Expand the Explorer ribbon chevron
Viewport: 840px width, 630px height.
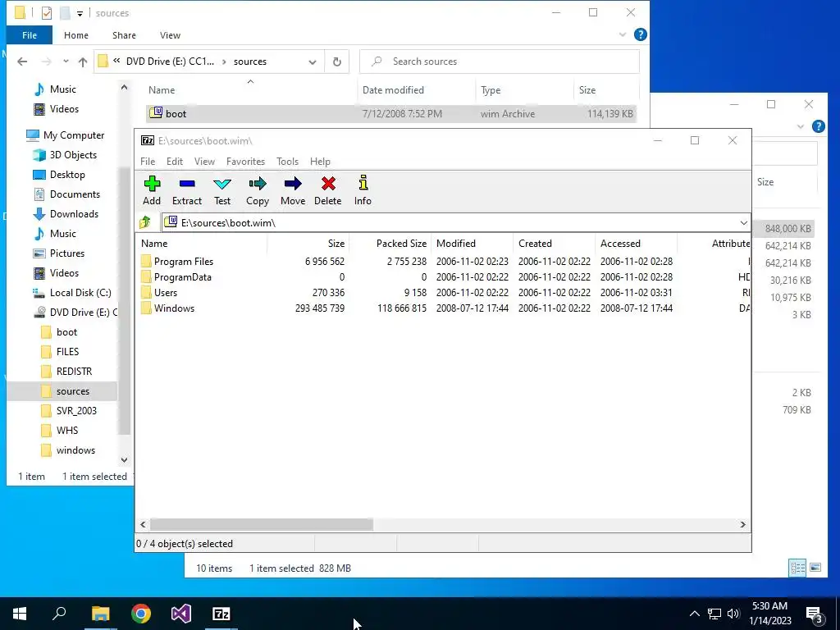click(x=622, y=34)
